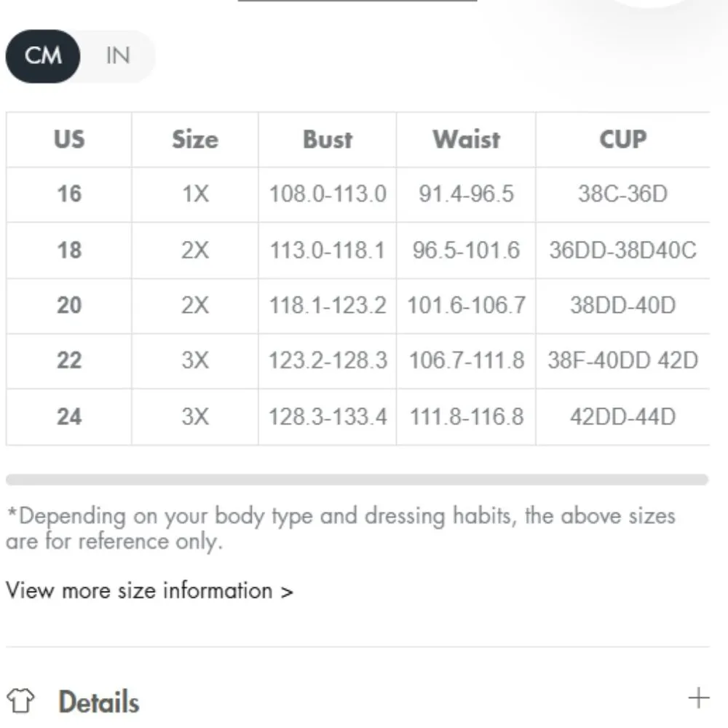The width and height of the screenshot is (728, 728).
Task: Select the US size 18 row label
Action: click(x=69, y=250)
